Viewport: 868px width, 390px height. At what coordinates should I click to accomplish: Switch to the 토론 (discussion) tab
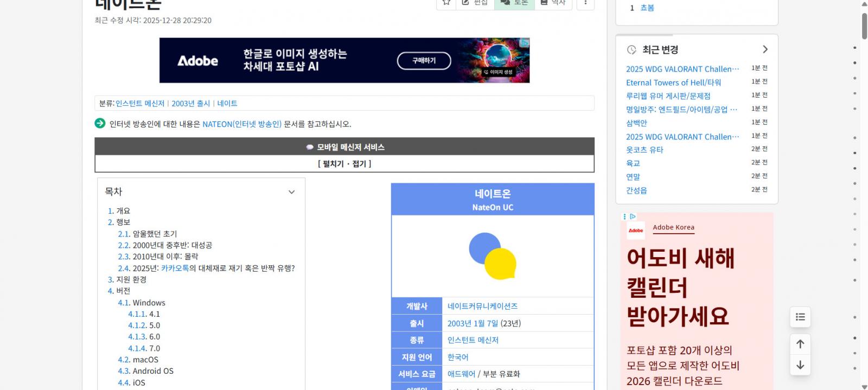pos(514,3)
